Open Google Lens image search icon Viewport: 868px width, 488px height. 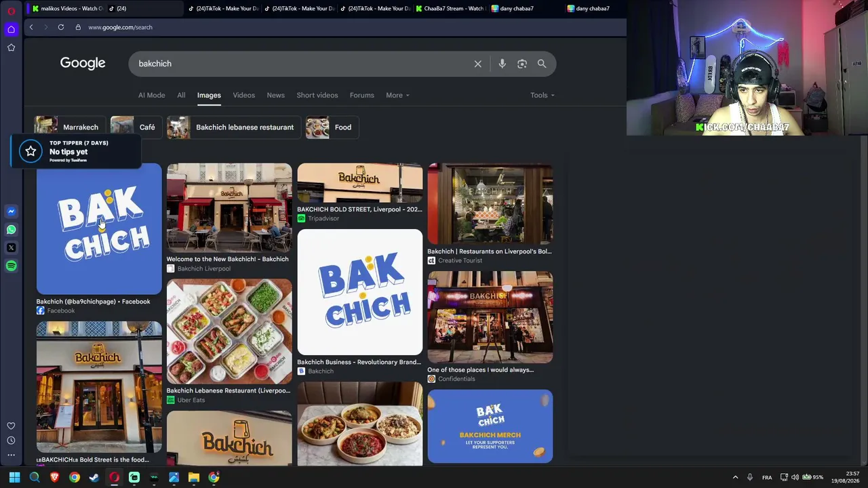522,64
